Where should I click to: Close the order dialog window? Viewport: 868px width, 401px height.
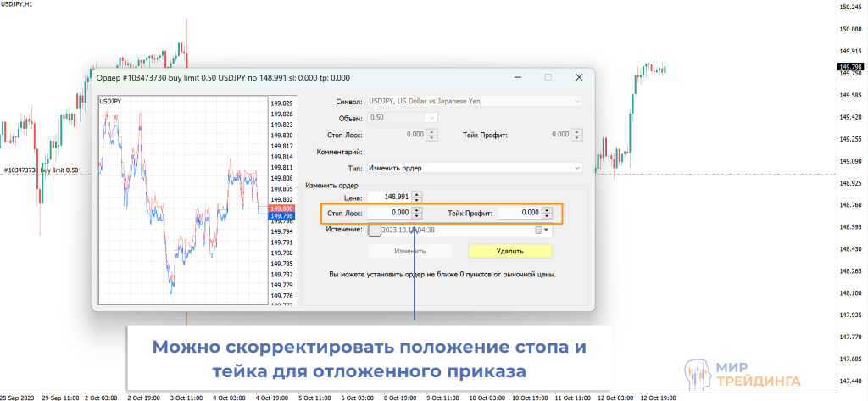pos(579,77)
